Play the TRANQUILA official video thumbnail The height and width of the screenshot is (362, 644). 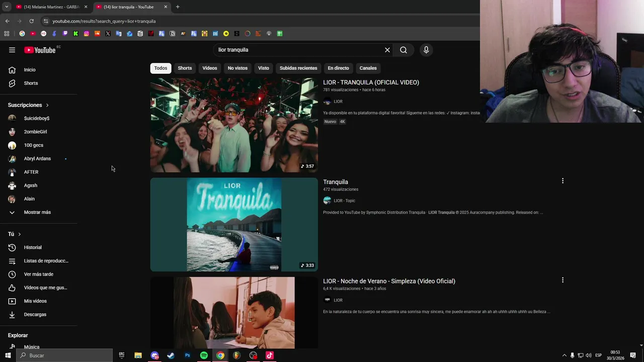[x=234, y=125]
